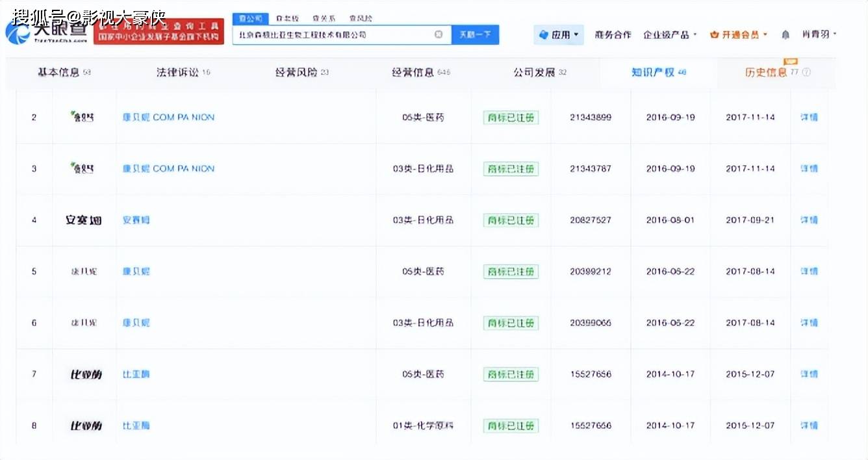The height and width of the screenshot is (460, 868).
Task: Click the 2016-08-01 application date
Action: 670,220
